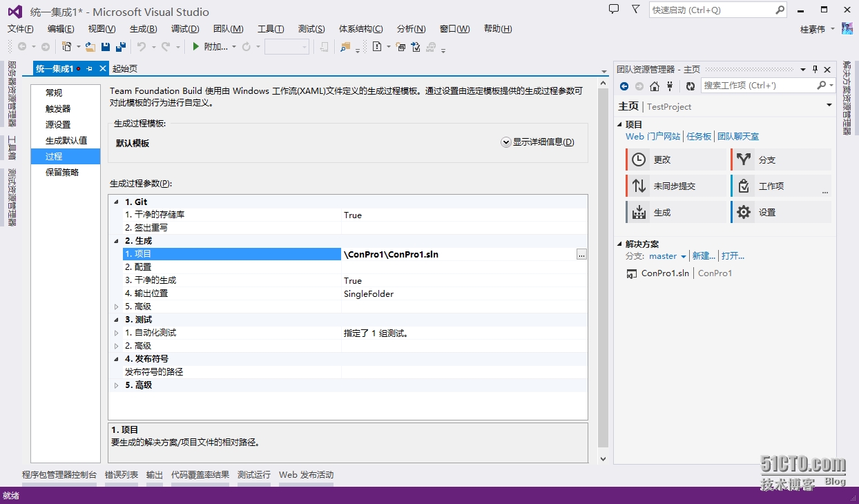The image size is (859, 504).
Task: Collapse the 4. 发布符号 group
Action: point(116,359)
